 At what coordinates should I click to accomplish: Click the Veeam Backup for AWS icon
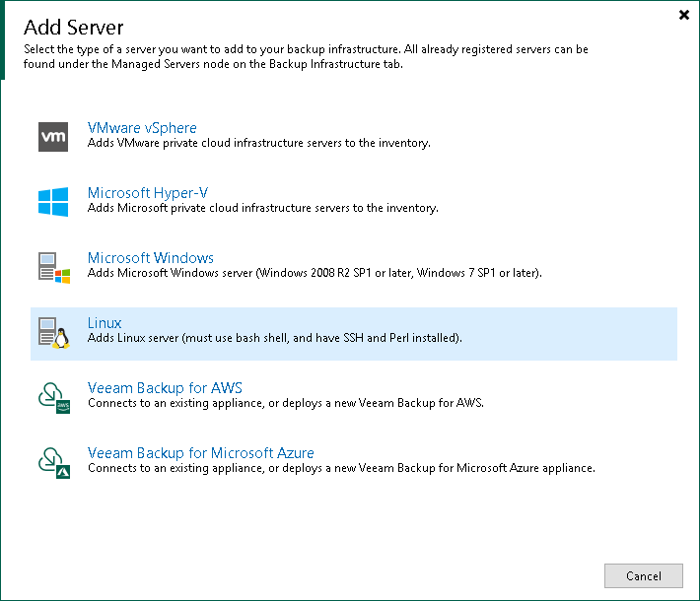[x=52, y=397]
